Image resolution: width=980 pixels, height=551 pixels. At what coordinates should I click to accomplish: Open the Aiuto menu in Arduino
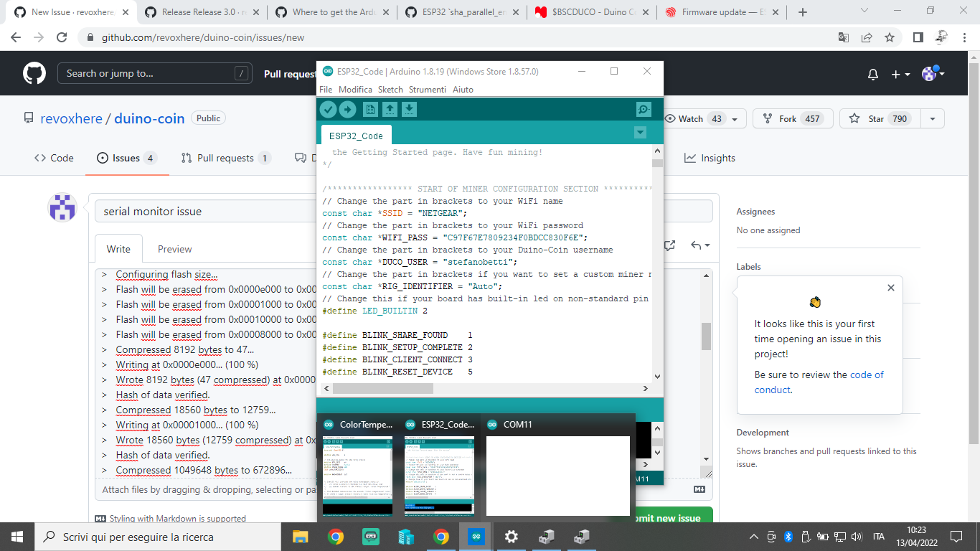463,90
